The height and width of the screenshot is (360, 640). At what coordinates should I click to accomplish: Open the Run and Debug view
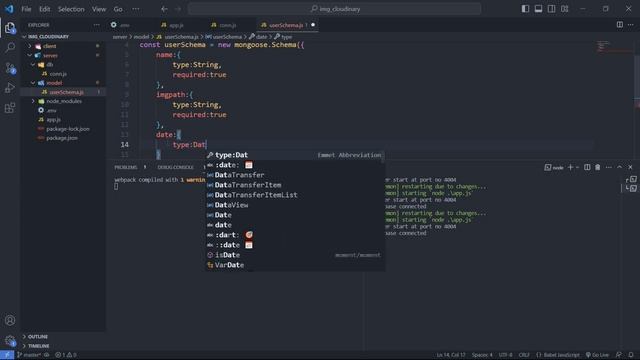click(x=10, y=88)
